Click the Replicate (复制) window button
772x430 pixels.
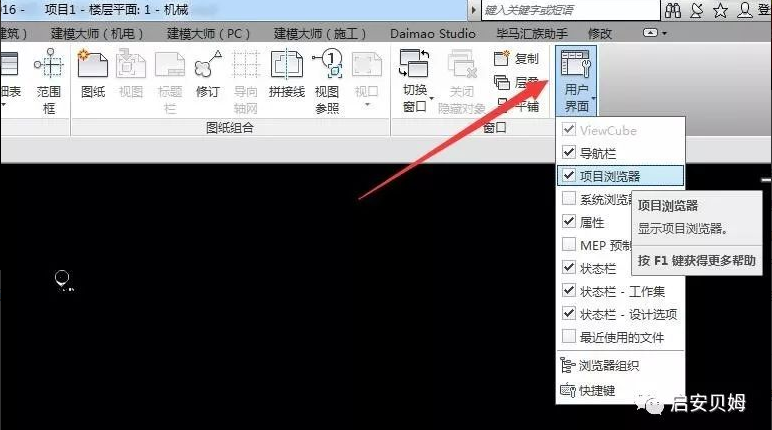pos(516,59)
